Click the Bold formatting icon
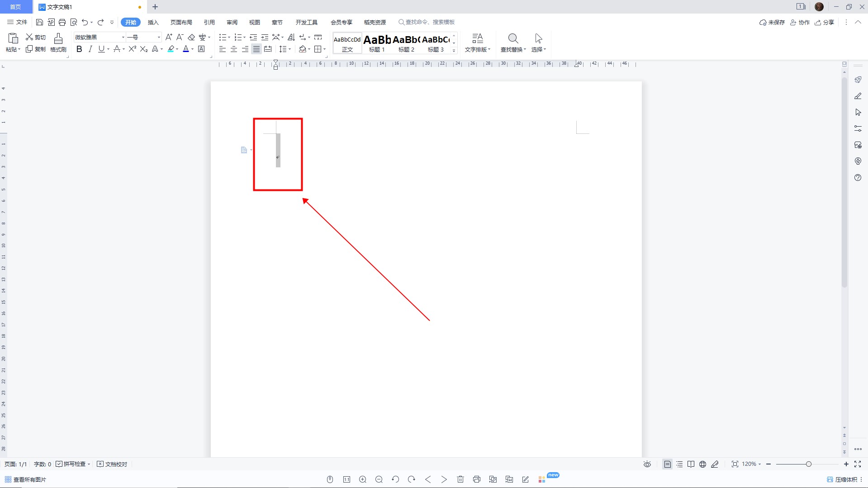The height and width of the screenshot is (488, 868). click(79, 49)
